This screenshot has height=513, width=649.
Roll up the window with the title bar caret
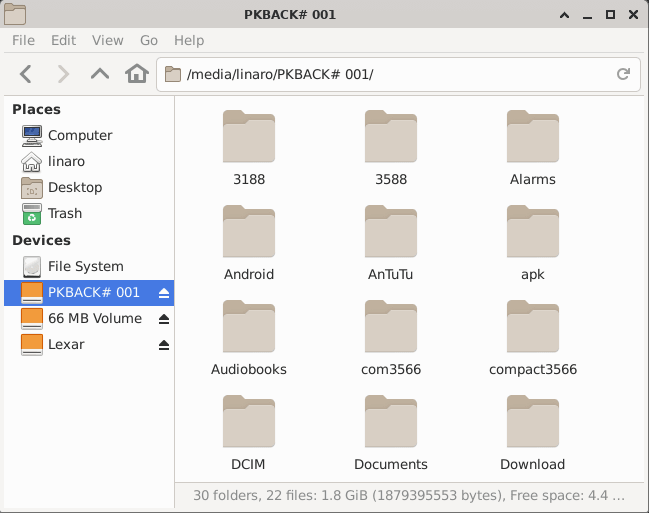pyautogui.click(x=564, y=15)
